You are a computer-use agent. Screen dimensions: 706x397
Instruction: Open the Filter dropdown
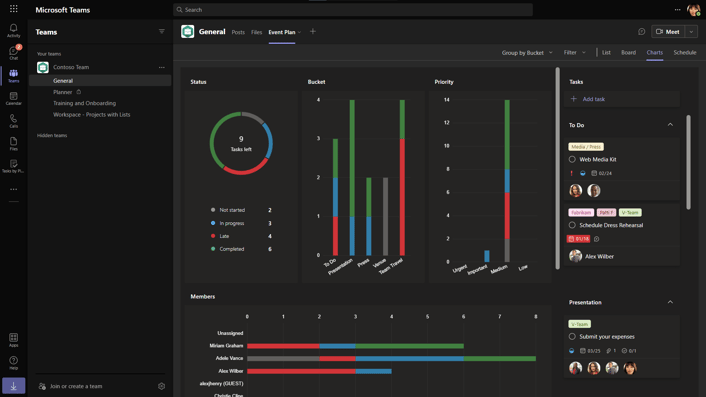pyautogui.click(x=575, y=53)
